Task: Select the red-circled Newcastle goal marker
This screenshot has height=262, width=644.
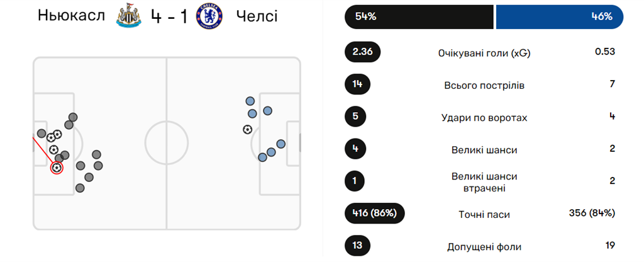Action: pos(57,168)
